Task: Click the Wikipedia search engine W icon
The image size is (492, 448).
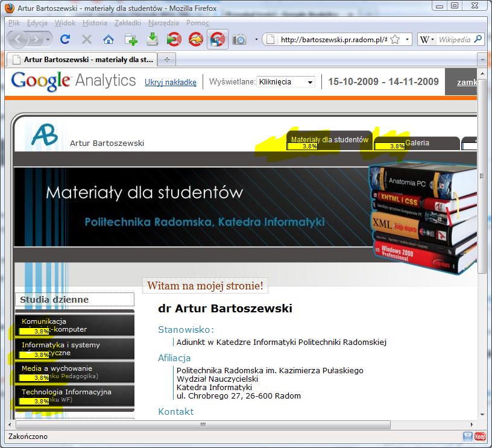Action: tap(424, 40)
